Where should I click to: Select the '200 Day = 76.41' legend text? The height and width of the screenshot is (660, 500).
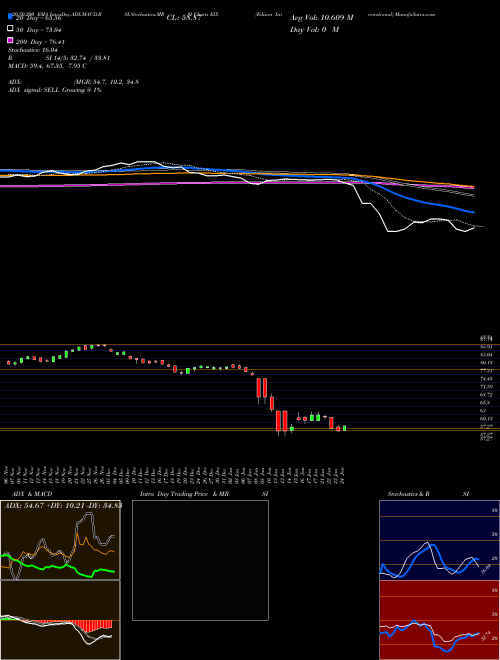point(40,42)
